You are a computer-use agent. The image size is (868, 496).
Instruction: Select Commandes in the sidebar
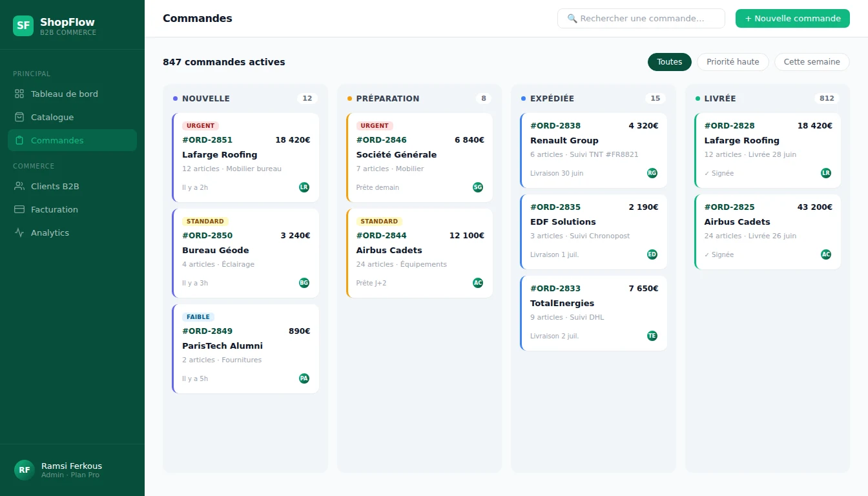pyautogui.click(x=72, y=140)
